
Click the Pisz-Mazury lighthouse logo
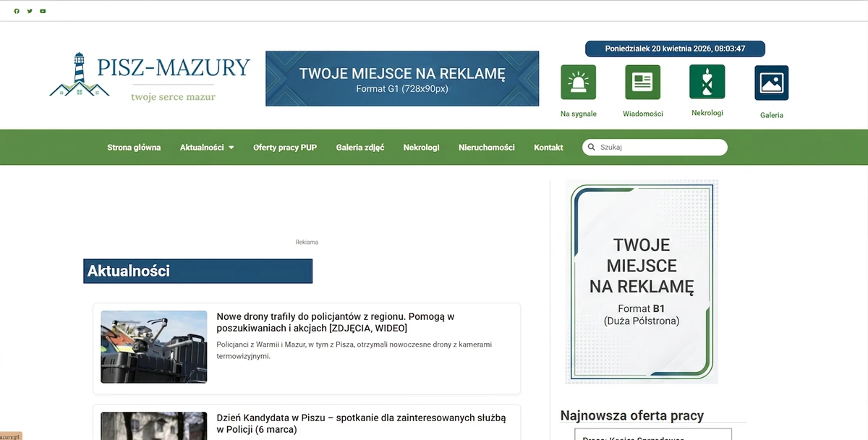150,76
